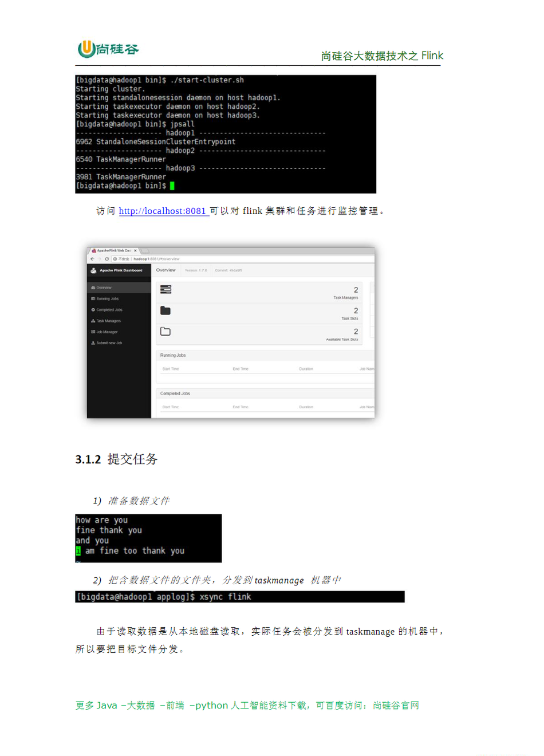Open the http://localhost:8081 hyperlink
This screenshot has height=756, width=544.
(x=162, y=211)
